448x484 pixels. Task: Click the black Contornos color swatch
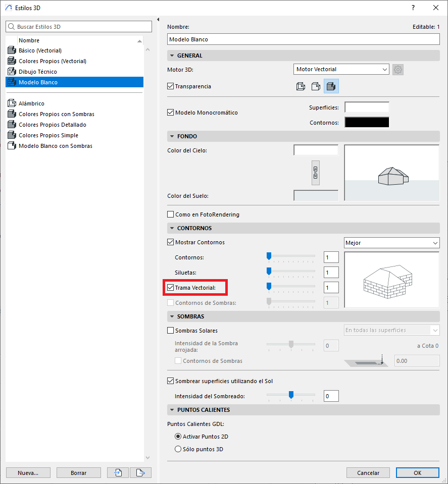tap(367, 123)
